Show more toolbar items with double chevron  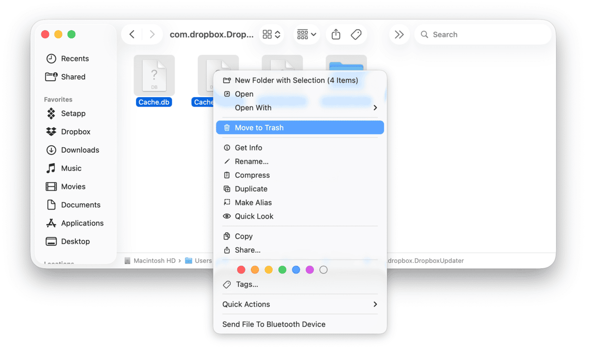399,35
